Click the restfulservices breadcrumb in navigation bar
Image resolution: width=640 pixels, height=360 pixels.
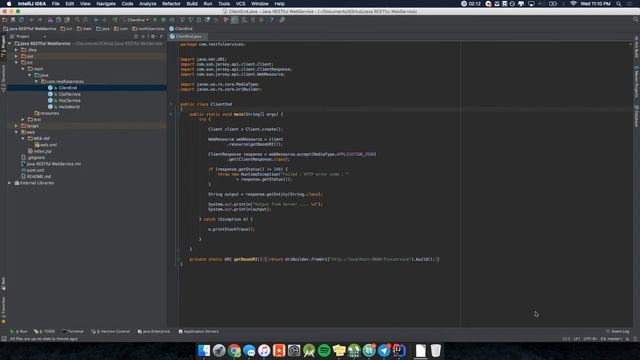148,29
